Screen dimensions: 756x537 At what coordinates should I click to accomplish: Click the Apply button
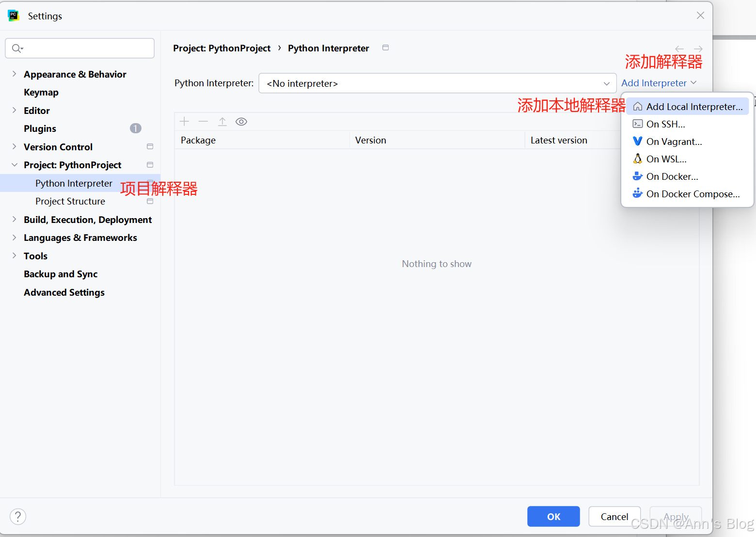pyautogui.click(x=676, y=517)
